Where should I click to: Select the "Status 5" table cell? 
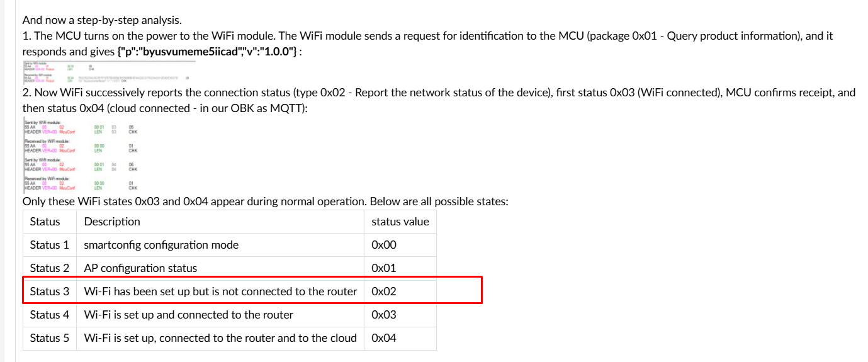click(x=50, y=338)
